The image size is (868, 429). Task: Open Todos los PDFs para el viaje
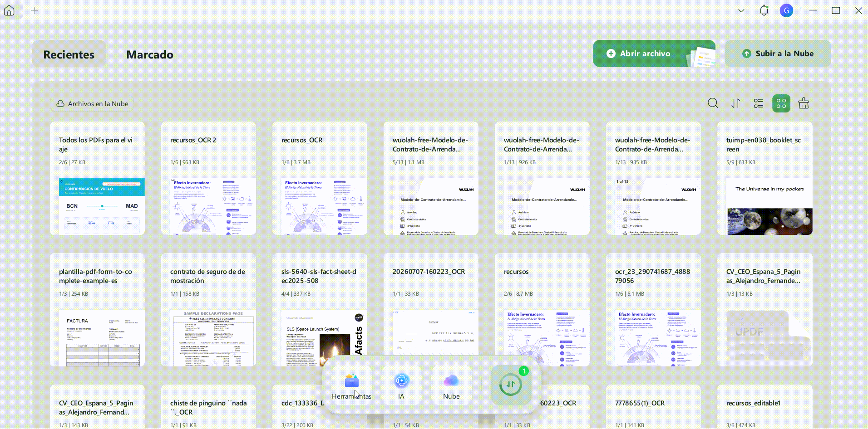pos(97,178)
